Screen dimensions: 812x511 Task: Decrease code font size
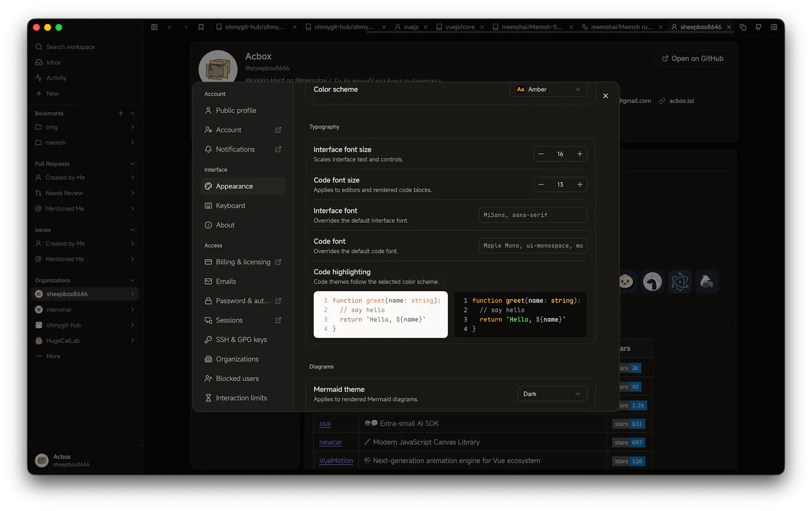click(541, 185)
